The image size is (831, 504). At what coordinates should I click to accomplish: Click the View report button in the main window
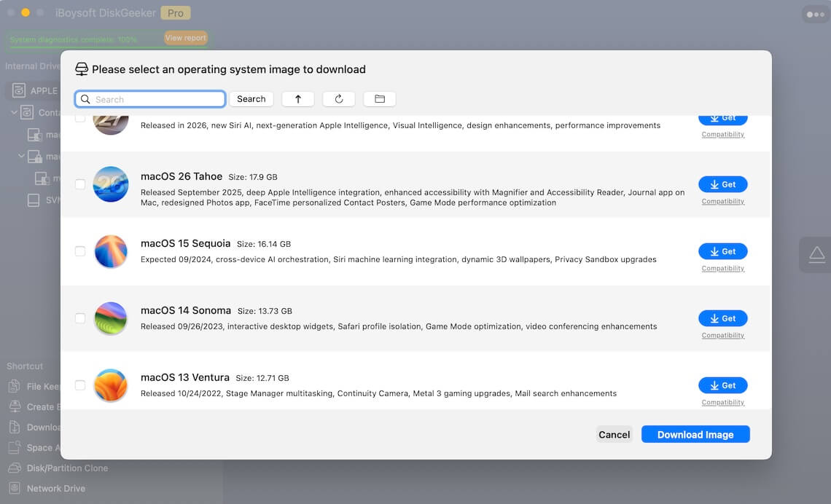tap(185, 38)
